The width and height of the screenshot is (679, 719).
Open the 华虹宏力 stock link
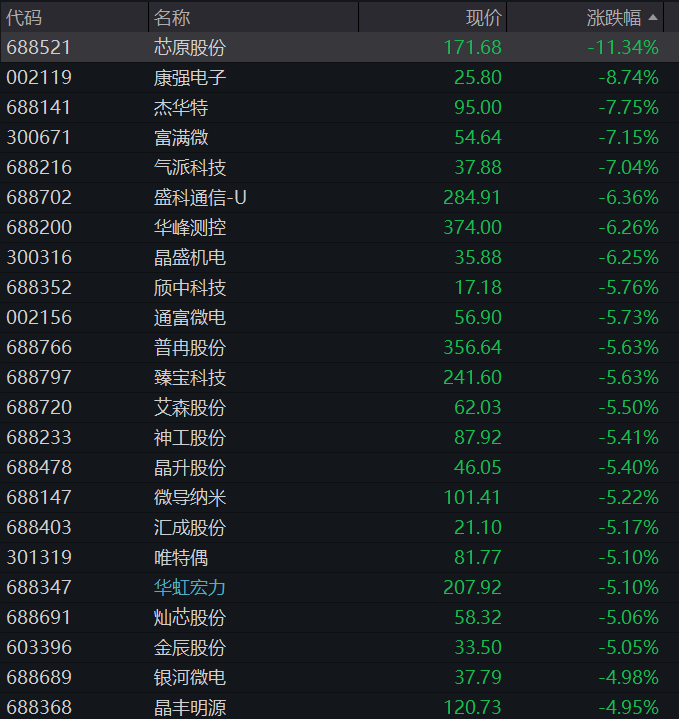190,587
